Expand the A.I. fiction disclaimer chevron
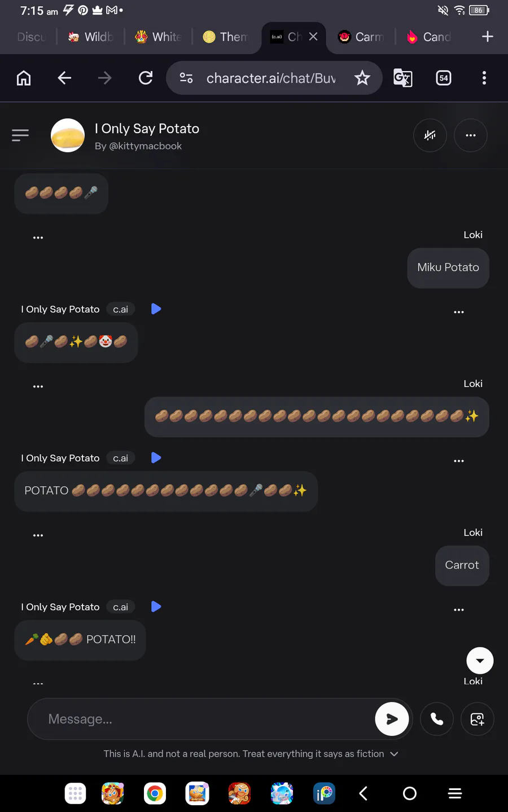 (394, 754)
